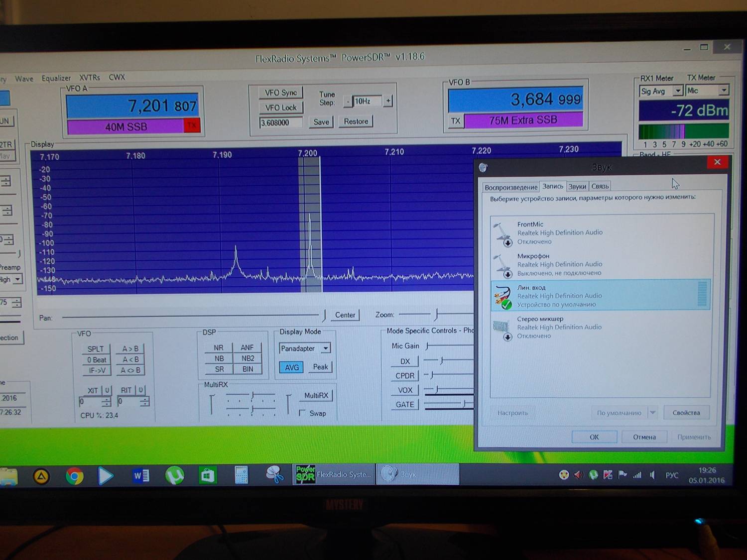The width and height of the screenshot is (747, 560).
Task: Enable NB2 noise blanker
Action: pyautogui.click(x=248, y=358)
